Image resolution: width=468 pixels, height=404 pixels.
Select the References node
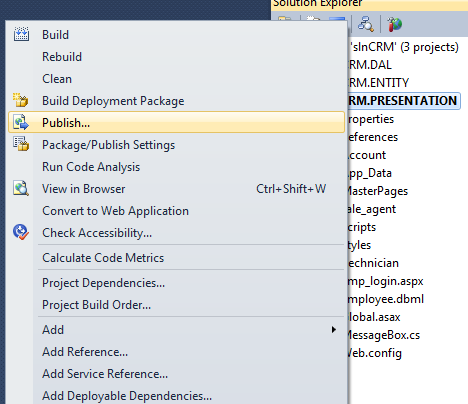click(x=373, y=137)
